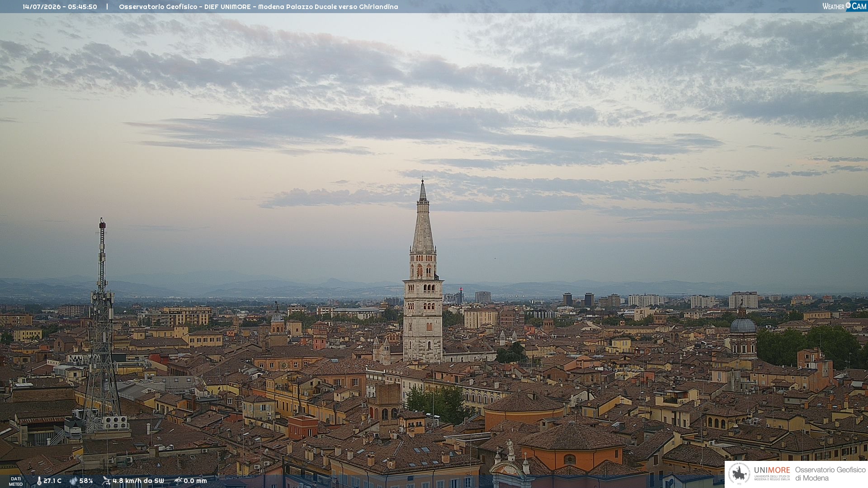The image size is (868, 488).
Task: Click the Osservatorio Geofisico camera title text
Action: [259, 7]
